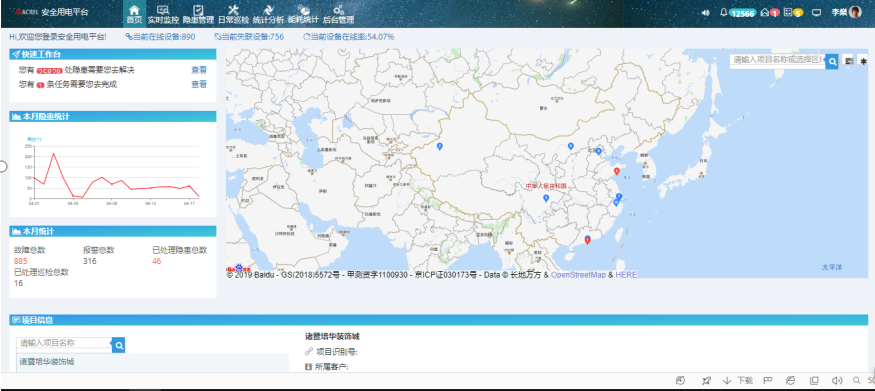The width and height of the screenshot is (875, 391).
Task: Click the zoom magnifier in the status bar
Action: 857,380
